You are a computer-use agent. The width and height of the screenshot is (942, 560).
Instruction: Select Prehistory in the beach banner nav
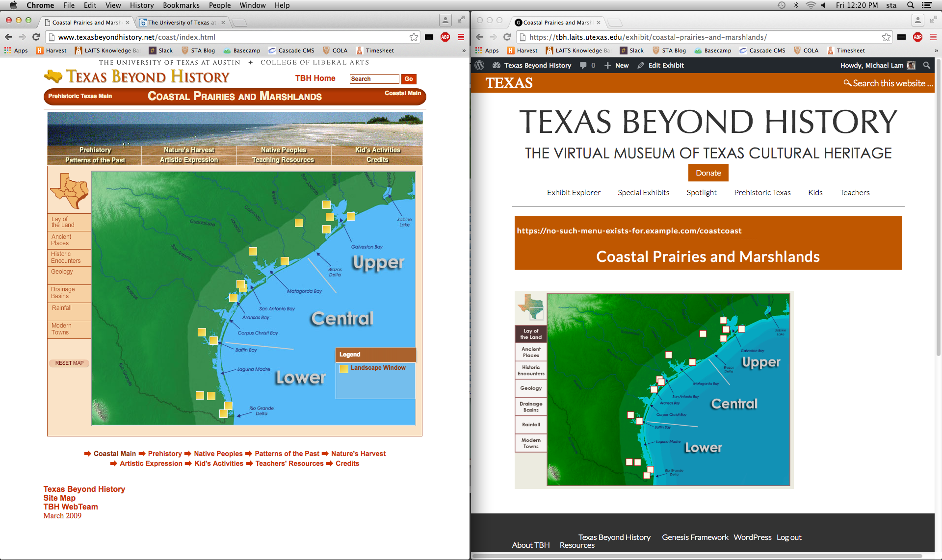pyautogui.click(x=95, y=150)
